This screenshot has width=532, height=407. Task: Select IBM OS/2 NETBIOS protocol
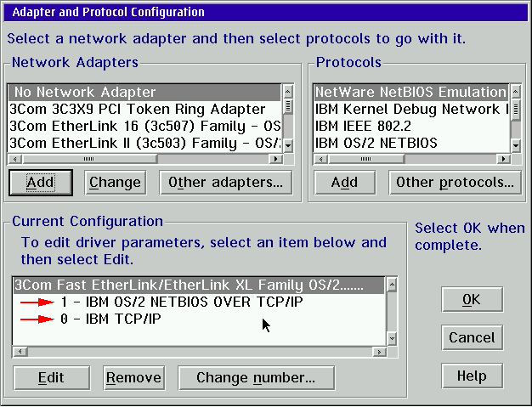click(x=411, y=143)
